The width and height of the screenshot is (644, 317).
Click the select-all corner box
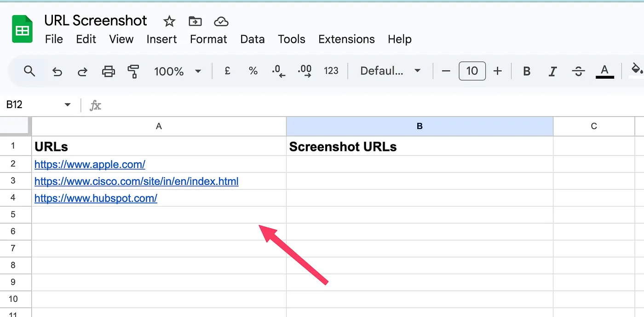[15, 126]
